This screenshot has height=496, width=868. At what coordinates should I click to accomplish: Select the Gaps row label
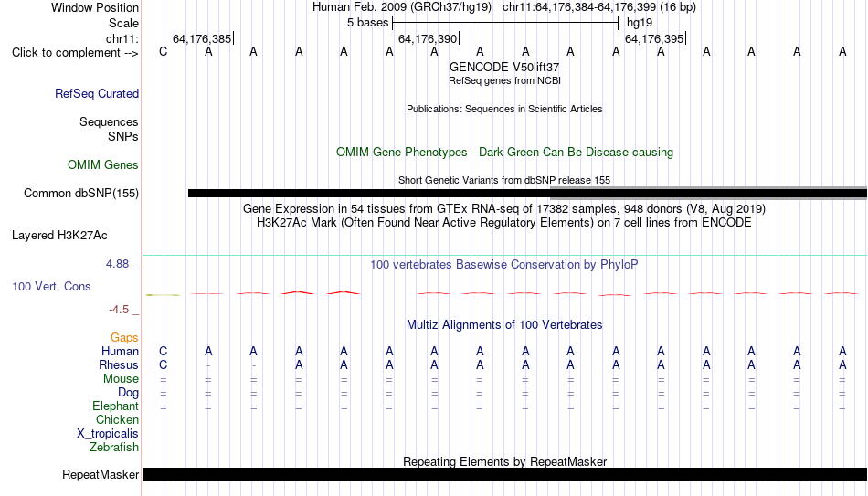point(124,338)
